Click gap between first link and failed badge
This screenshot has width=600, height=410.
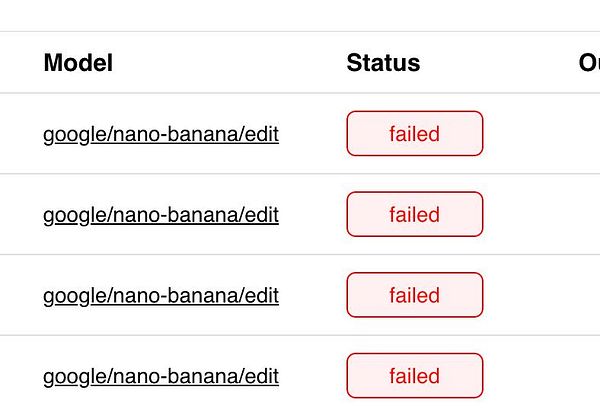(x=312, y=134)
